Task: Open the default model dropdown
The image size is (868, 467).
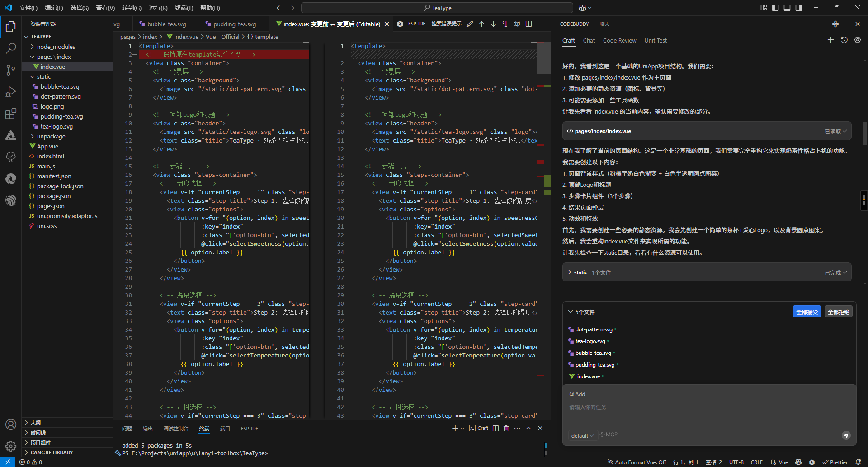Action: click(x=582, y=435)
